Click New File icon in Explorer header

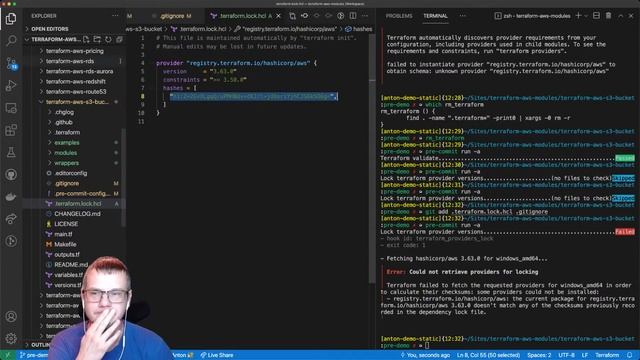tap(86, 40)
